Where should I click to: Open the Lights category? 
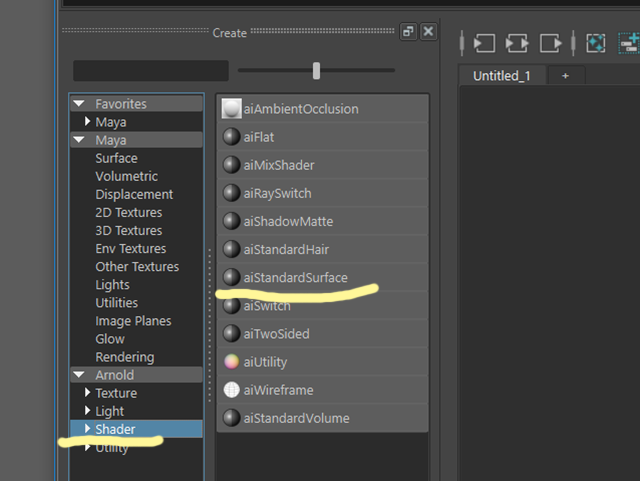pyautogui.click(x=112, y=285)
